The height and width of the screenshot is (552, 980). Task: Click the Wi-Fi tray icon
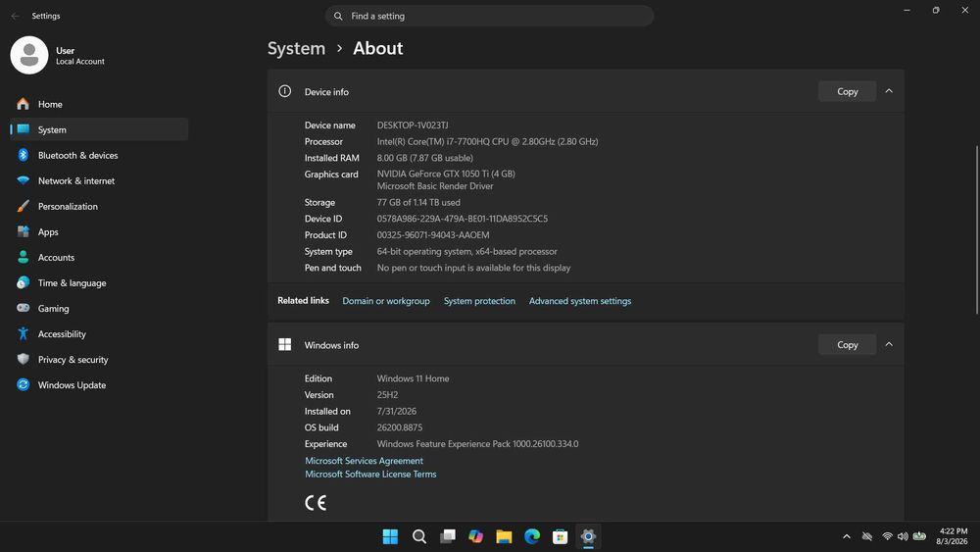click(887, 536)
